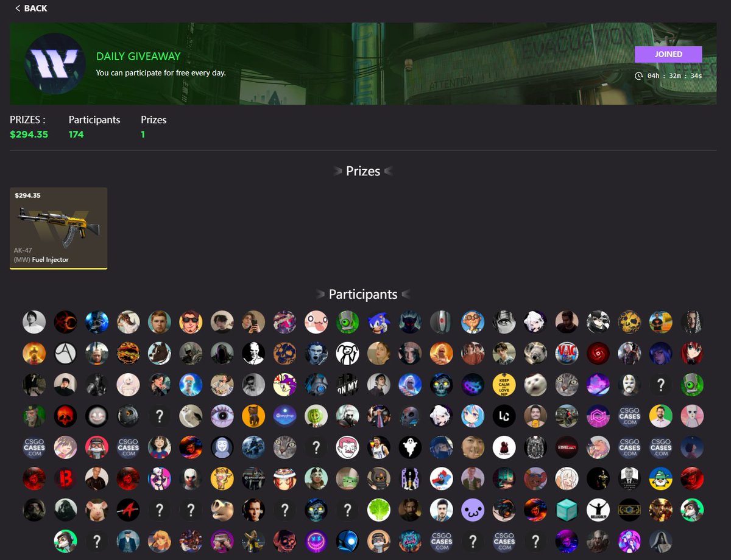731x560 pixels.
Task: Click the green $294.35 prize total
Action: 29,135
